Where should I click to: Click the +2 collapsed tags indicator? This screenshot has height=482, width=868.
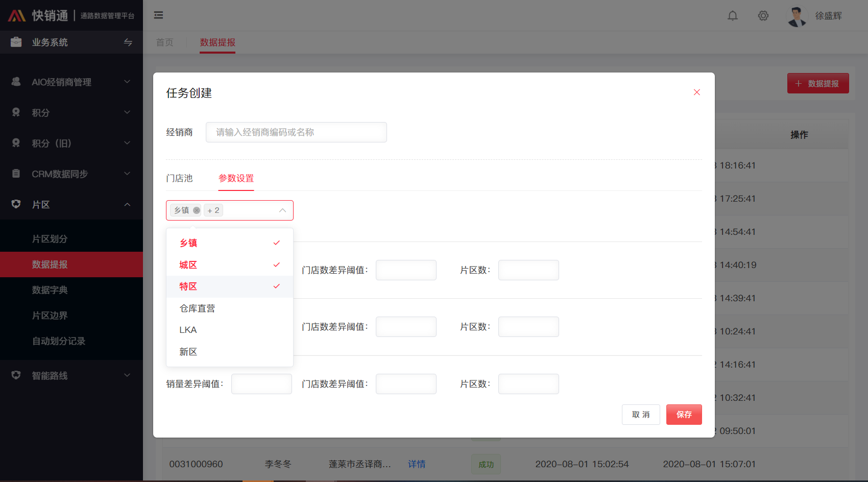[213, 210]
